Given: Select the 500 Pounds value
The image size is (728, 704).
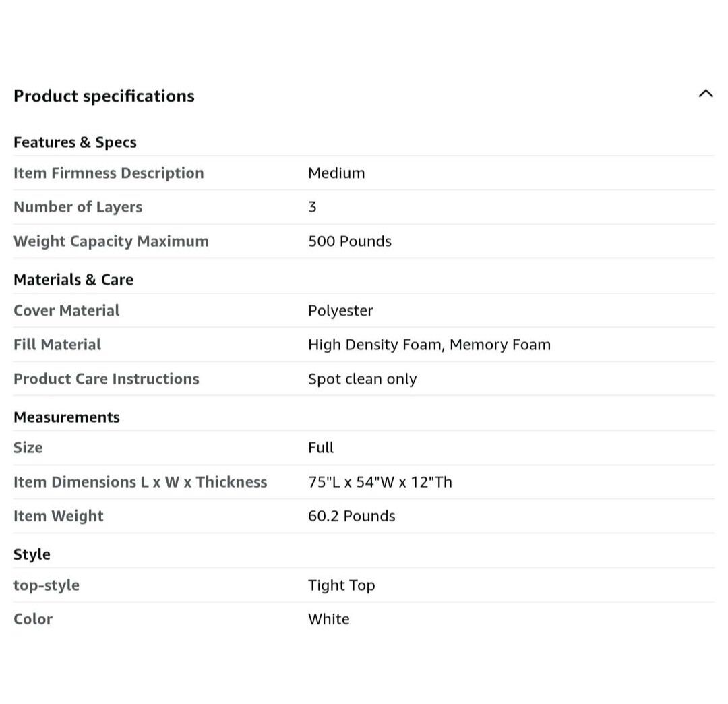Looking at the screenshot, I should coord(349,241).
